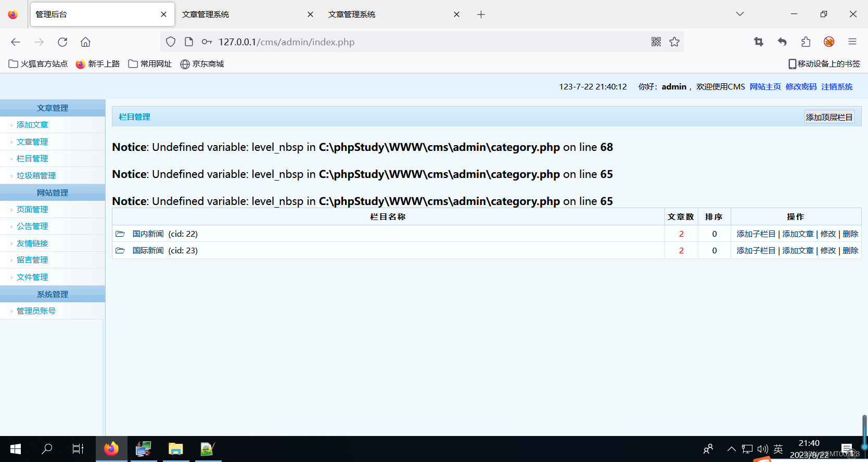Click 添加顶层栏目 button

pyautogui.click(x=829, y=117)
